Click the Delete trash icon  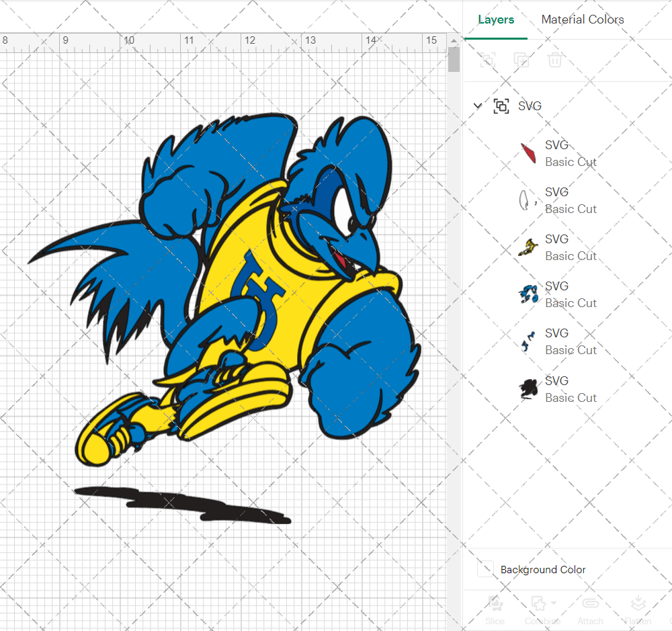pyautogui.click(x=554, y=60)
